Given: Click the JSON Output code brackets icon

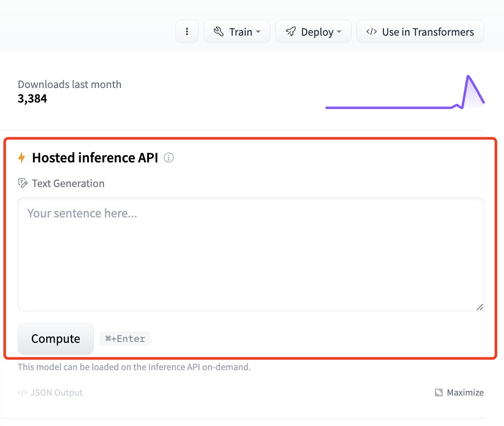Looking at the screenshot, I should point(22,393).
